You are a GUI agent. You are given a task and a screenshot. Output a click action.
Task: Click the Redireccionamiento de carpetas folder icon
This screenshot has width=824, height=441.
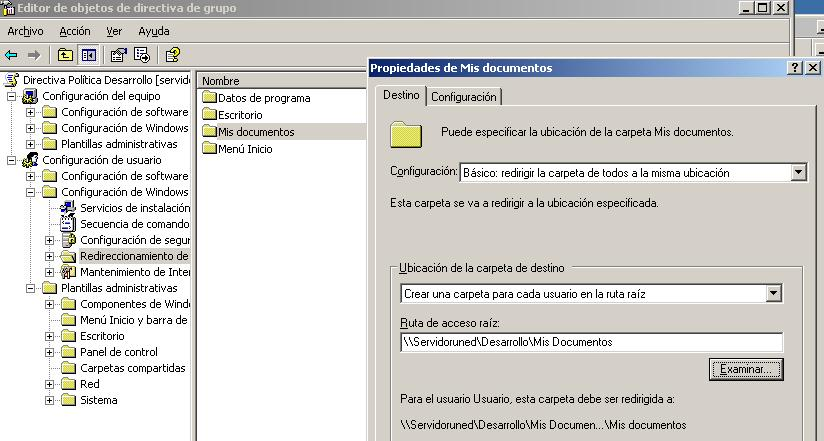click(x=68, y=257)
